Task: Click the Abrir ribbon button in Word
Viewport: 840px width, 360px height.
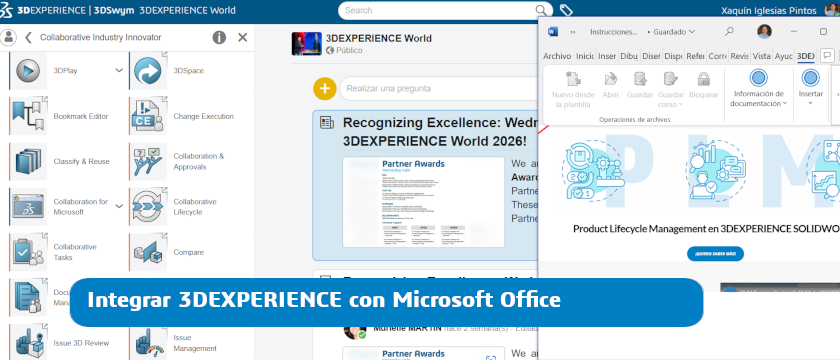Action: coord(611,86)
